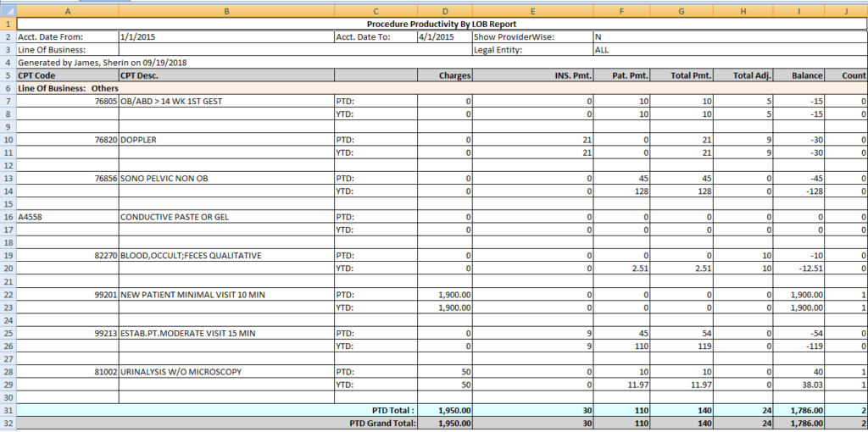Click URINALYSIS W/O MICROSCOPY cell
The image size is (868, 432).
coord(226,372)
